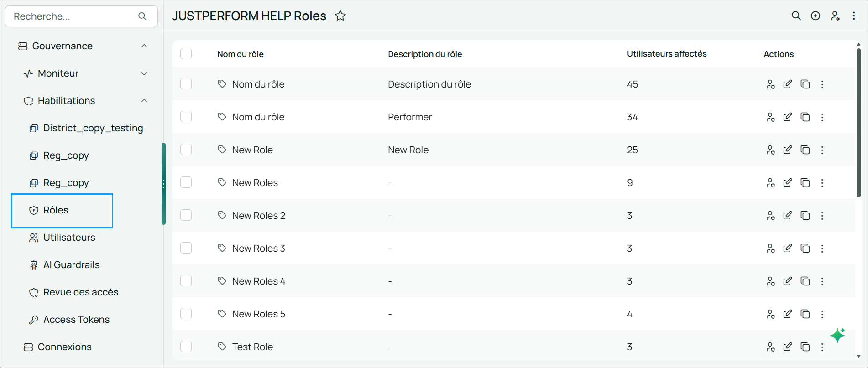Click the green AI sparkle assistant icon

click(x=838, y=335)
